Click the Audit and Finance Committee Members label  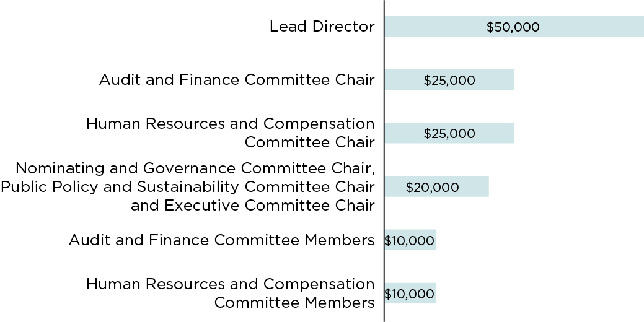(221, 240)
